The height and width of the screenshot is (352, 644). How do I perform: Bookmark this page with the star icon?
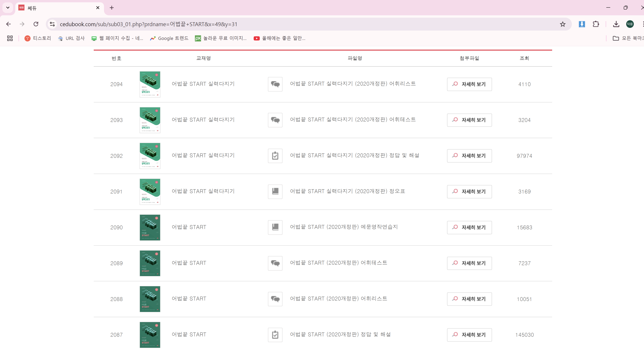562,24
